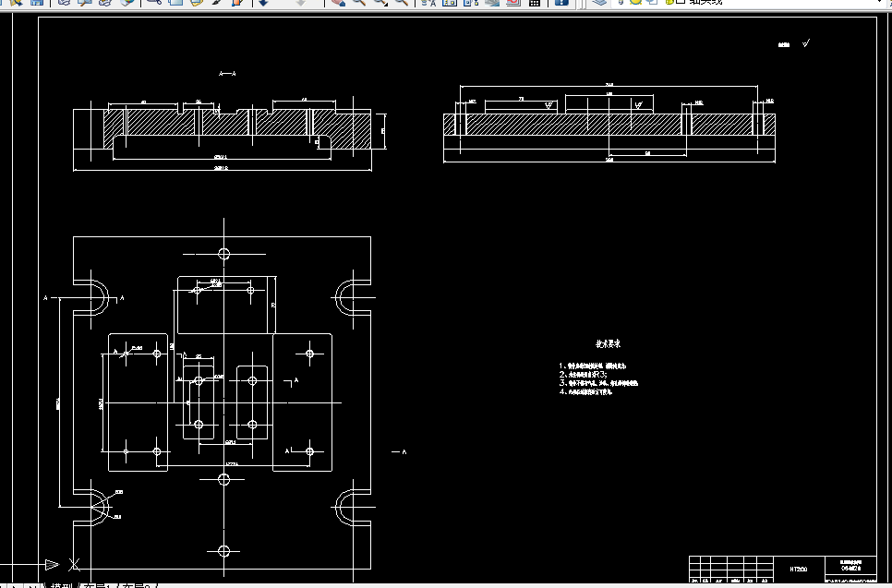Click the Copy to clipboard icon
Image resolution: width=892 pixels, height=588 pixels.
coord(175,2)
